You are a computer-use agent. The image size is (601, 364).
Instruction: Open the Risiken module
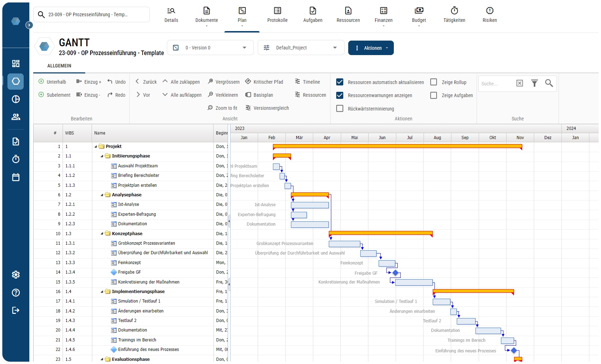(490, 15)
